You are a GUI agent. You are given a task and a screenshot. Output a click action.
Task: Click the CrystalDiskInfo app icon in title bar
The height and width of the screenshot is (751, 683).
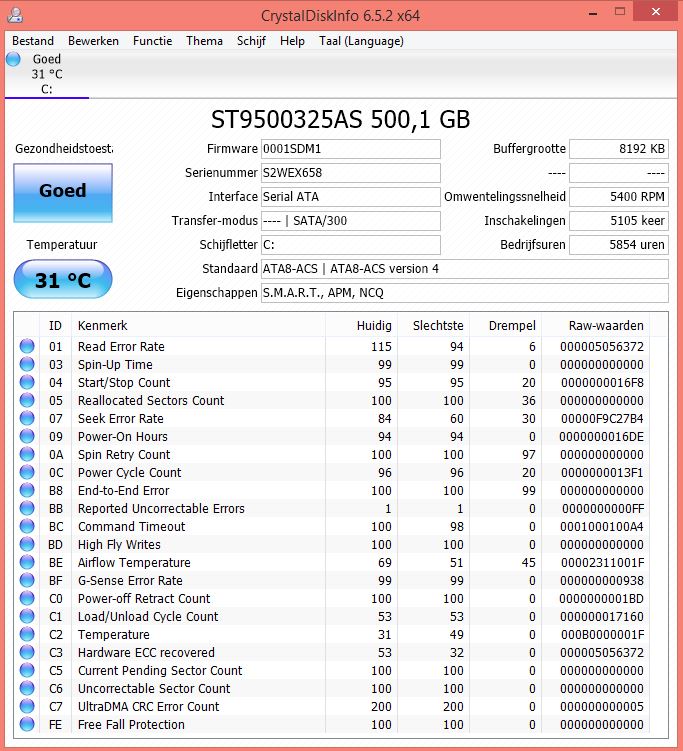(15, 14)
